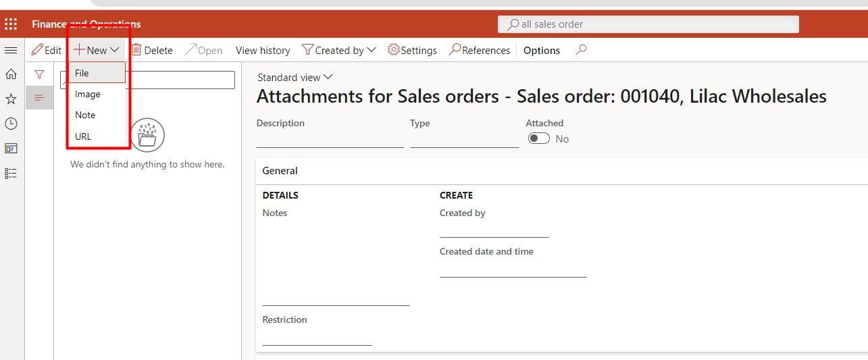This screenshot has height=360, width=868.
Task: Click the Delete button
Action: click(151, 50)
